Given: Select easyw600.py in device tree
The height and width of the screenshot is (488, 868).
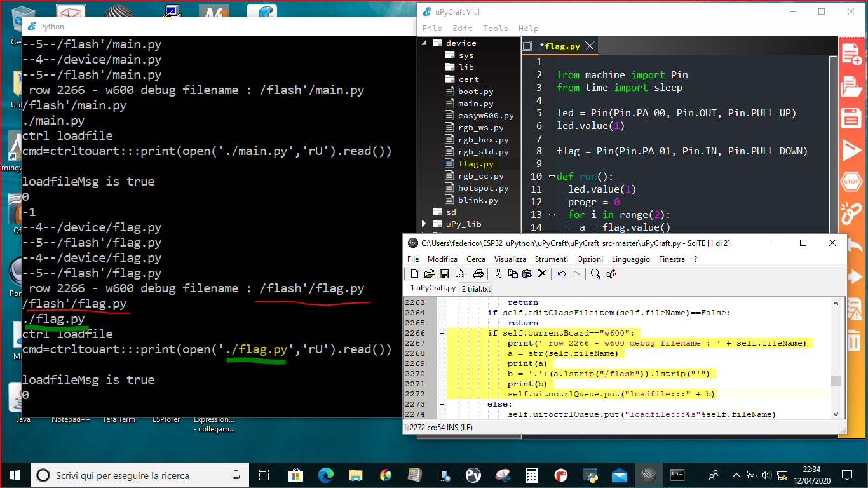Looking at the screenshot, I should (x=485, y=116).
